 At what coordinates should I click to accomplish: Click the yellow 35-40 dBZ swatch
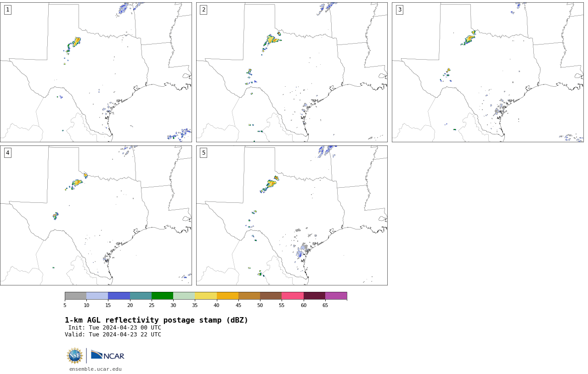[206, 296]
